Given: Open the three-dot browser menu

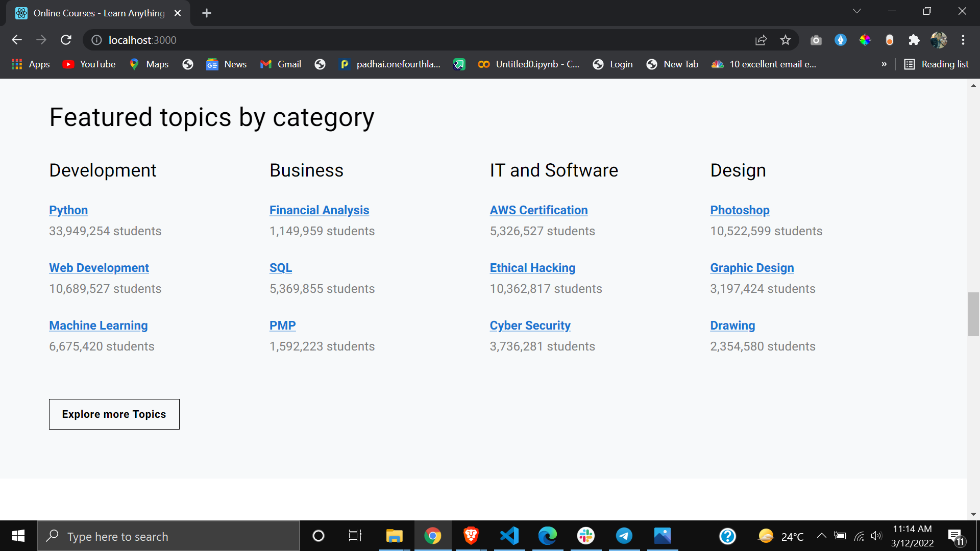Looking at the screenshot, I should click(x=964, y=40).
